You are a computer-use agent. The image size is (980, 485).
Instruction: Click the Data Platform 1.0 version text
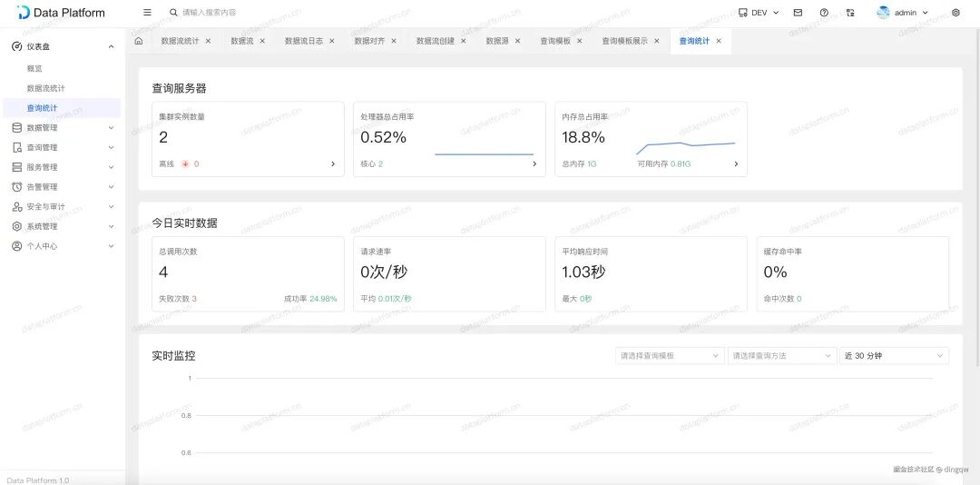38,480
